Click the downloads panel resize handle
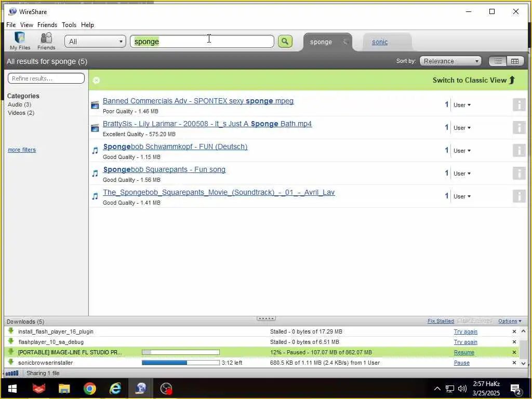The width and height of the screenshot is (532, 399). click(x=266, y=318)
